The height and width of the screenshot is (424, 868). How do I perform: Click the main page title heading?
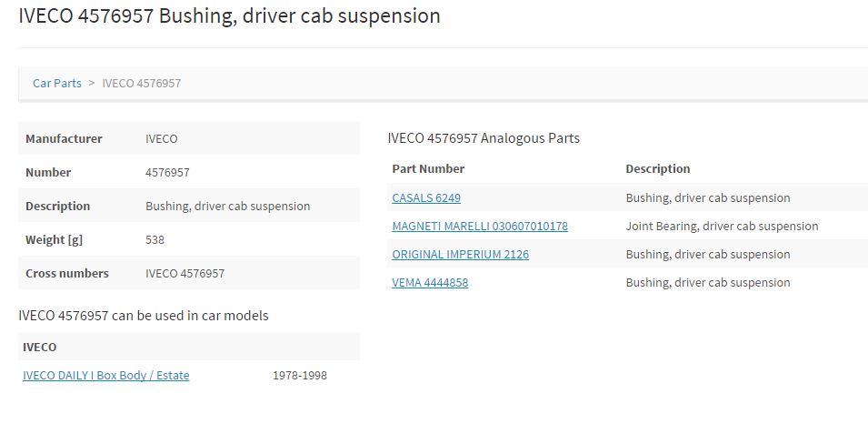tap(229, 15)
